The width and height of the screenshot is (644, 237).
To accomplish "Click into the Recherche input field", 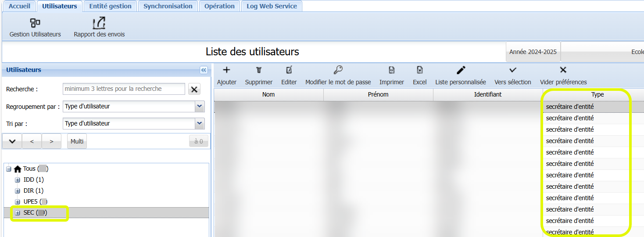I will [124, 89].
